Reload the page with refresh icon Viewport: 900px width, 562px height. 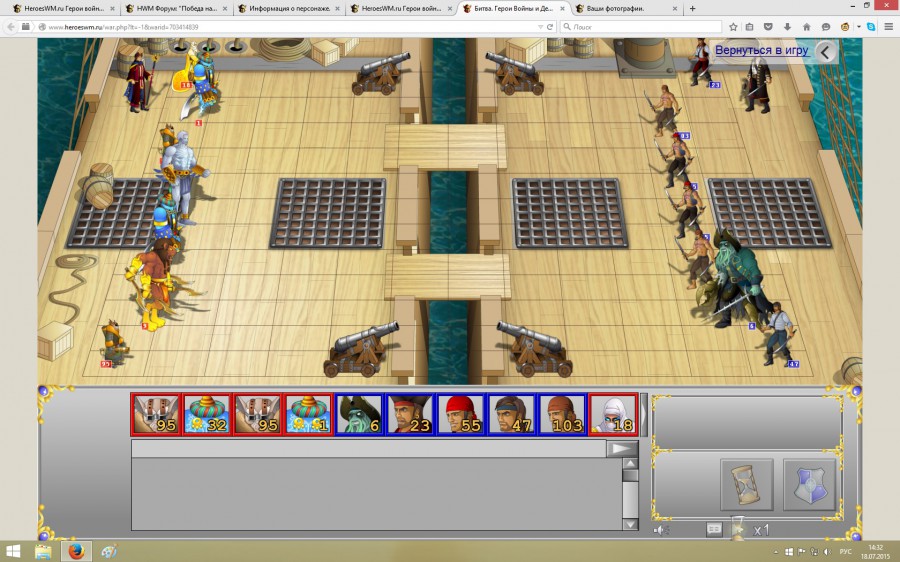pyautogui.click(x=550, y=27)
